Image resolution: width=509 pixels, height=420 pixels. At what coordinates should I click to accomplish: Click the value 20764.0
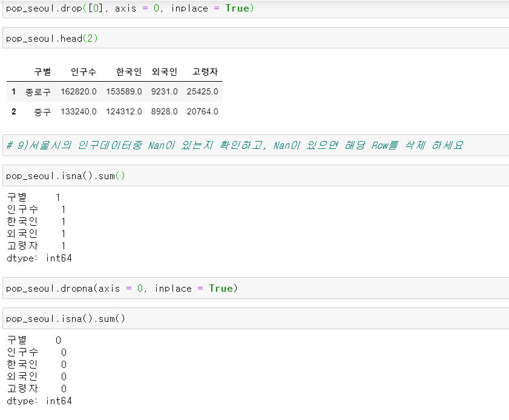tap(203, 111)
